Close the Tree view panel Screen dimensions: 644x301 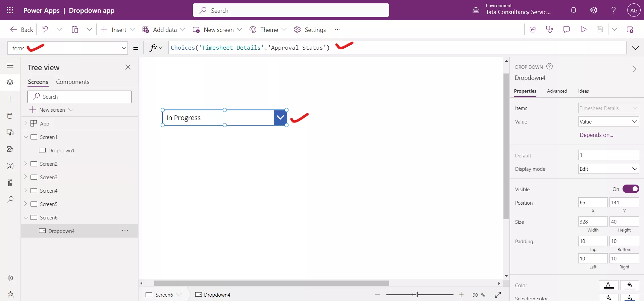coord(128,67)
